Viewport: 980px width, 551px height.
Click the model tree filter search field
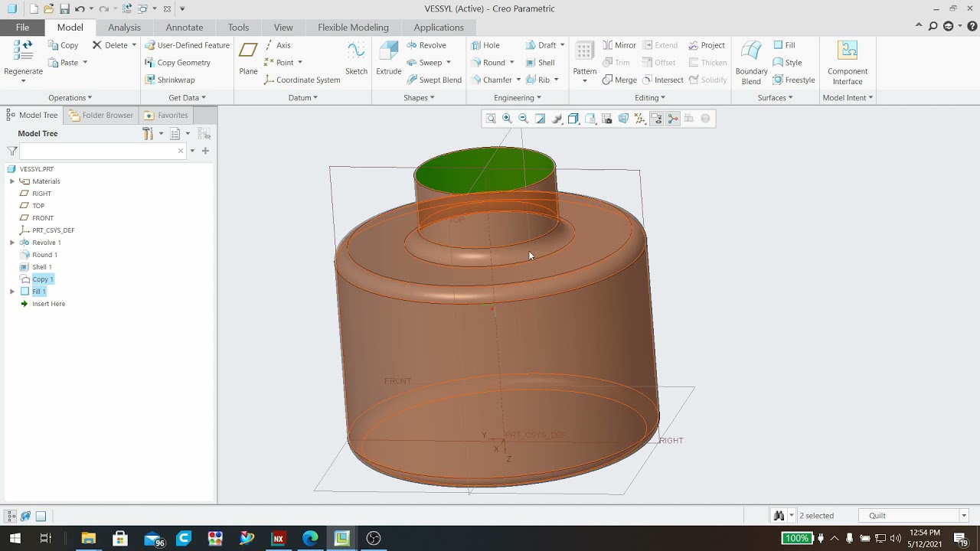[x=103, y=151]
